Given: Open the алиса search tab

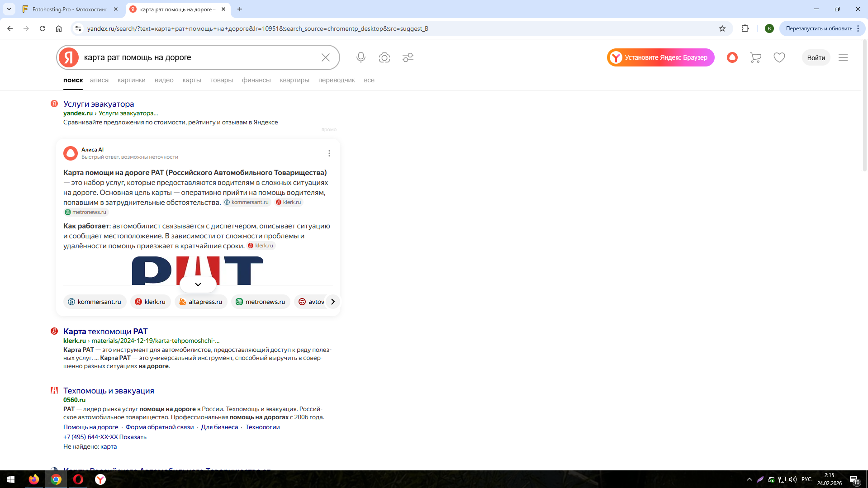Looking at the screenshot, I should pos(99,80).
